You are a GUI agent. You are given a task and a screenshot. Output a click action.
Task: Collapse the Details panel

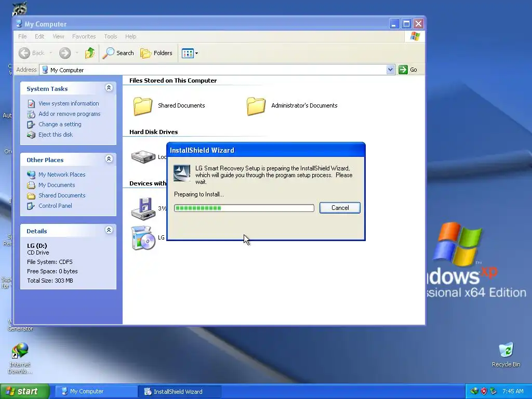pos(109,230)
